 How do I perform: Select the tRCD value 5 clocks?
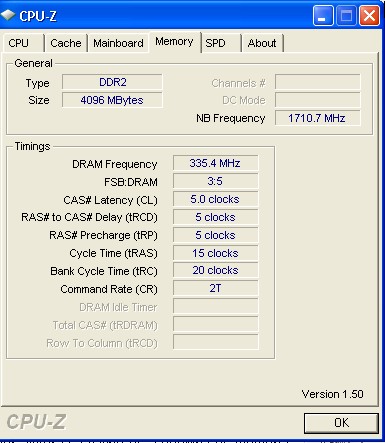[x=215, y=217]
